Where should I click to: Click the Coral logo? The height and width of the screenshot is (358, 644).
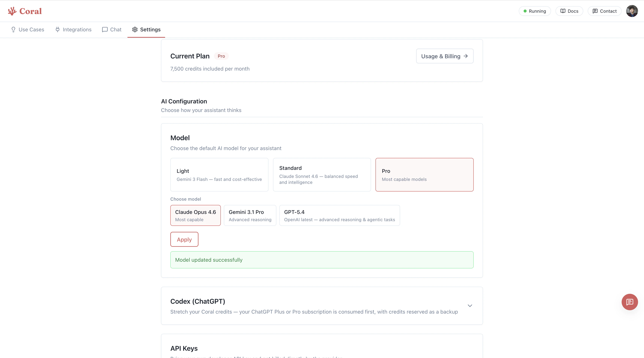pyautogui.click(x=25, y=11)
